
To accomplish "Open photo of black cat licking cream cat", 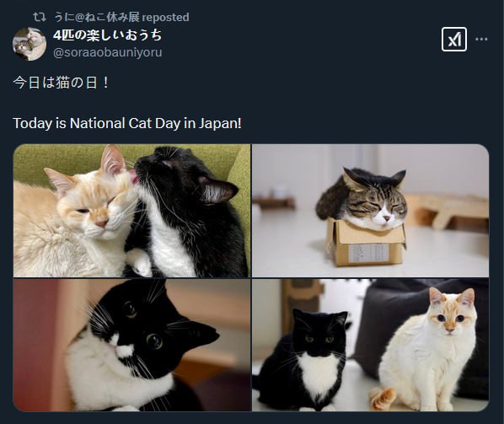I will 131,211.
